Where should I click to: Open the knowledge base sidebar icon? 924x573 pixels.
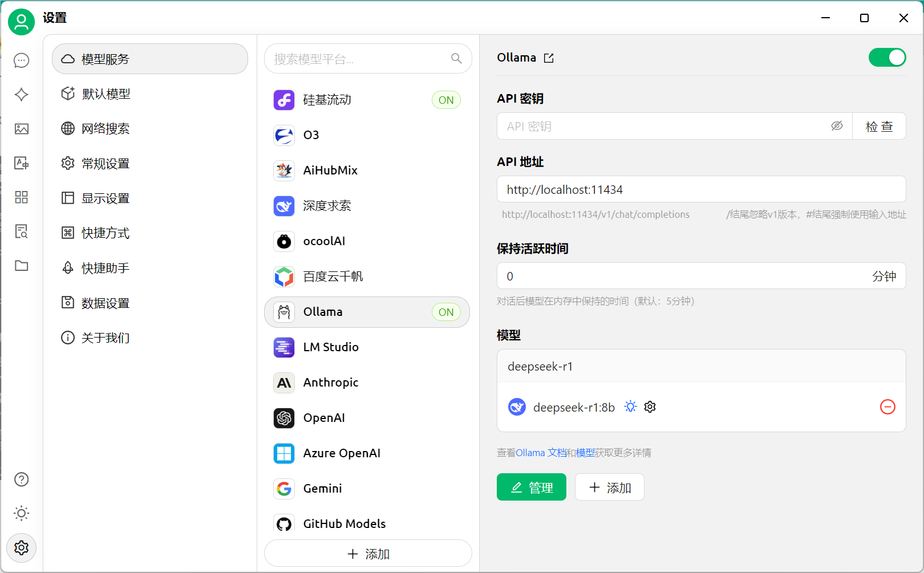point(22,231)
